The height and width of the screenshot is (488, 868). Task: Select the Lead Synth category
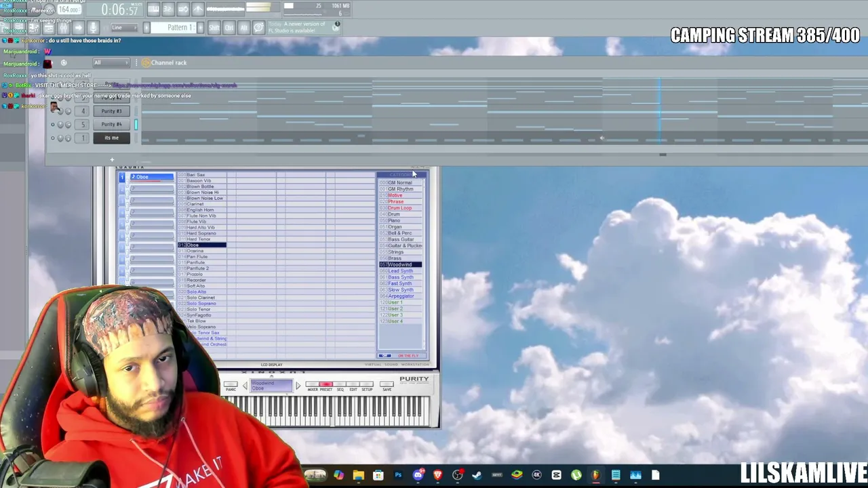pyautogui.click(x=400, y=271)
